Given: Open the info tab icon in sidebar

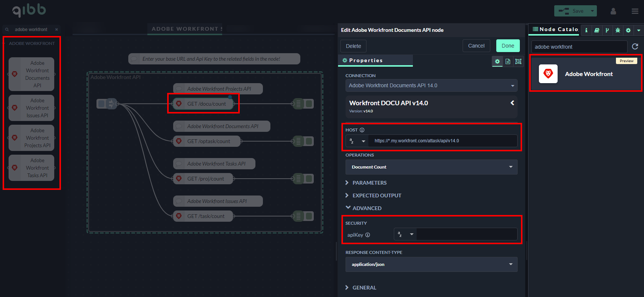Looking at the screenshot, I should tap(586, 30).
